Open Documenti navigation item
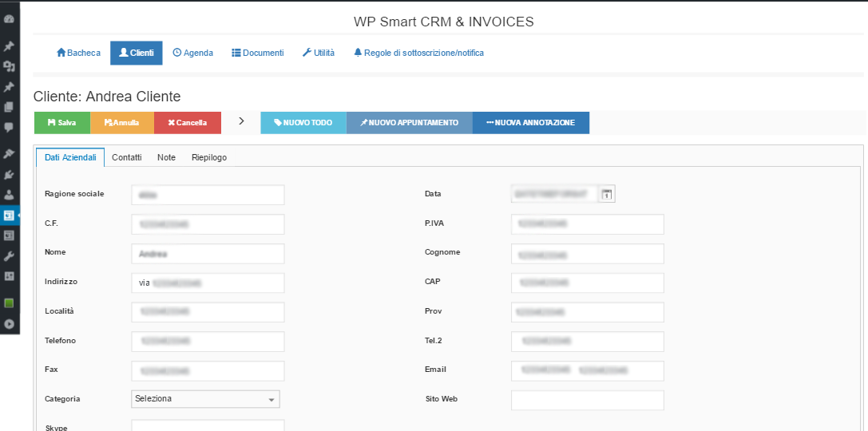868x431 pixels. [257, 53]
